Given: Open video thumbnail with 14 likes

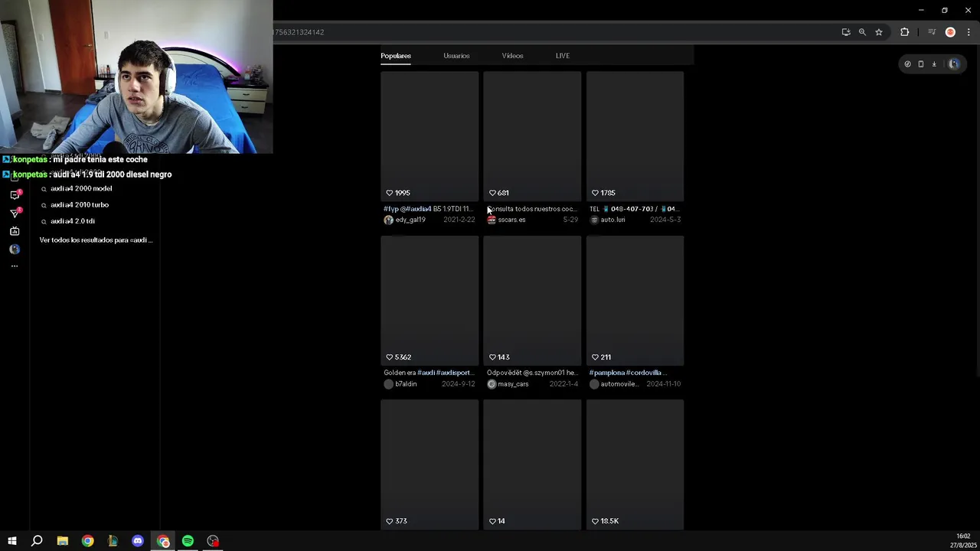Looking at the screenshot, I should [x=532, y=465].
